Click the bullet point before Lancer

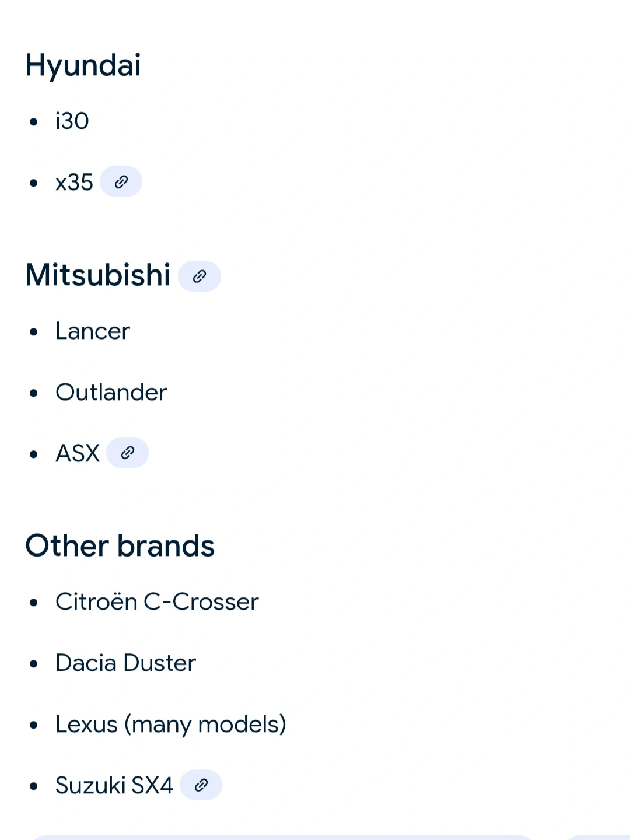[34, 332]
